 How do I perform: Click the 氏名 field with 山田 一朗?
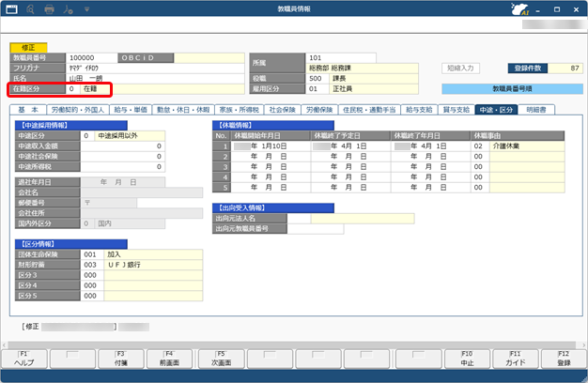[x=155, y=78]
